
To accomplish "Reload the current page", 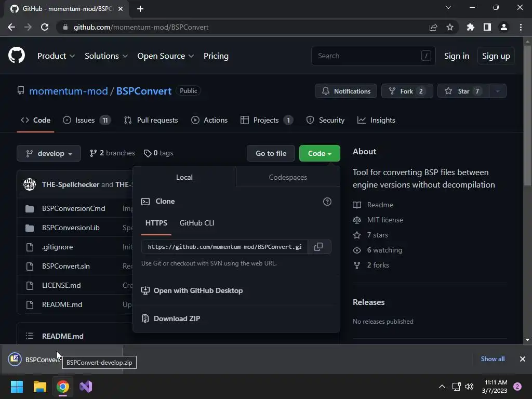I will tap(45, 27).
